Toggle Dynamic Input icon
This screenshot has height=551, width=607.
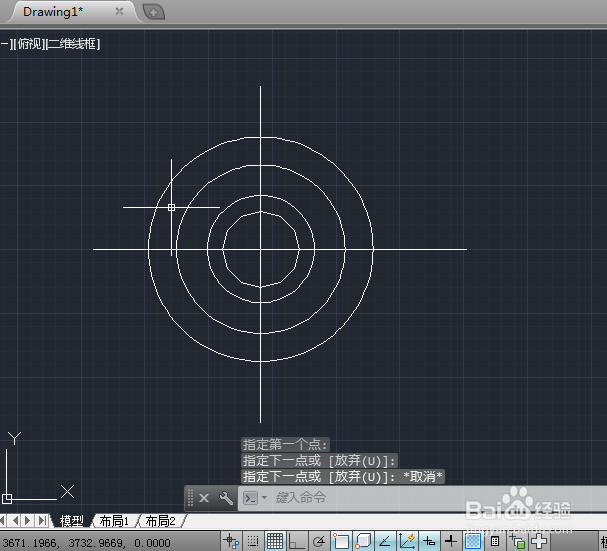[429, 541]
